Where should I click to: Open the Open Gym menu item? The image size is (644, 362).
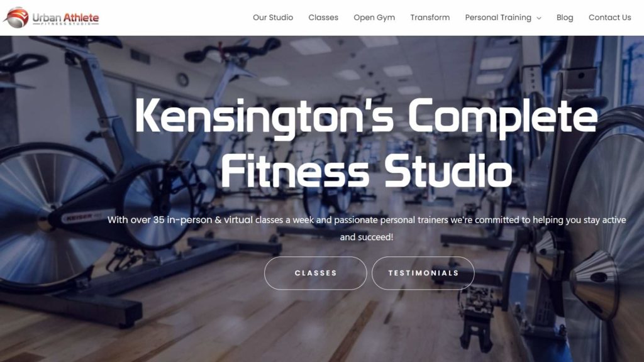374,18
